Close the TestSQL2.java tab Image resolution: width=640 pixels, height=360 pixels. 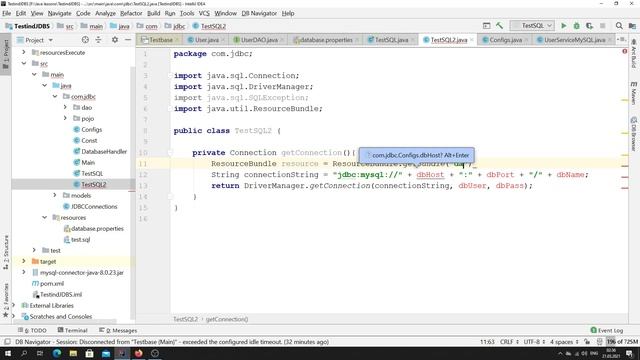(x=471, y=40)
